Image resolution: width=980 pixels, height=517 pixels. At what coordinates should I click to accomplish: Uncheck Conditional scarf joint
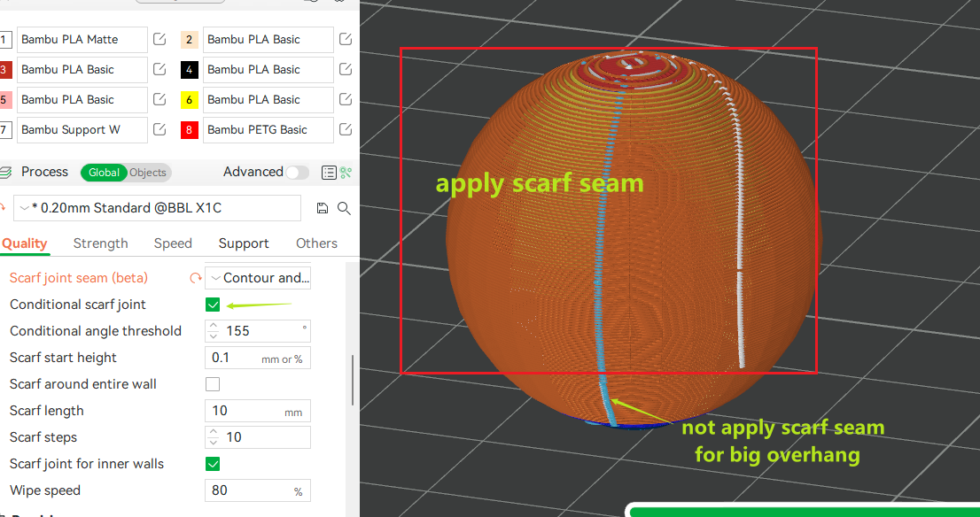point(213,305)
